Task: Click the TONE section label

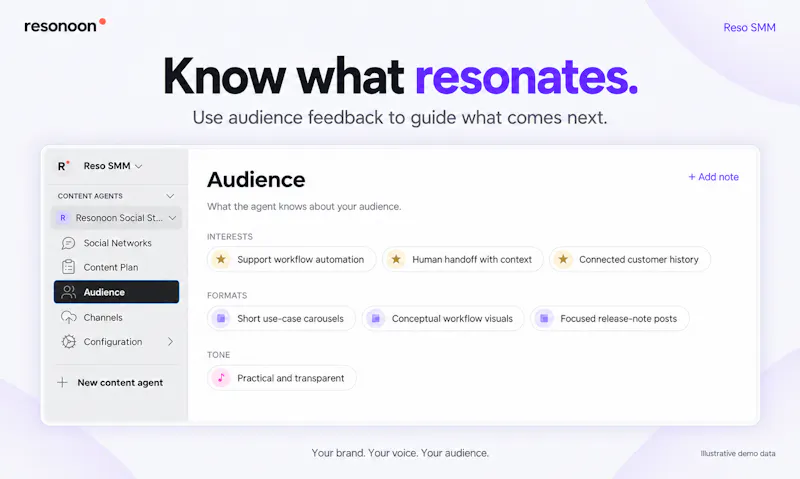Action: click(218, 355)
